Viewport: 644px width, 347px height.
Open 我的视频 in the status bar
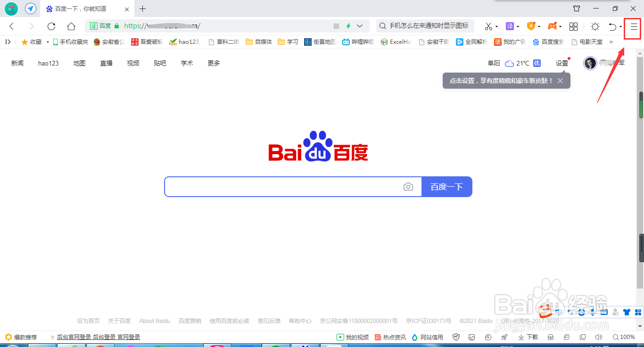click(x=353, y=337)
